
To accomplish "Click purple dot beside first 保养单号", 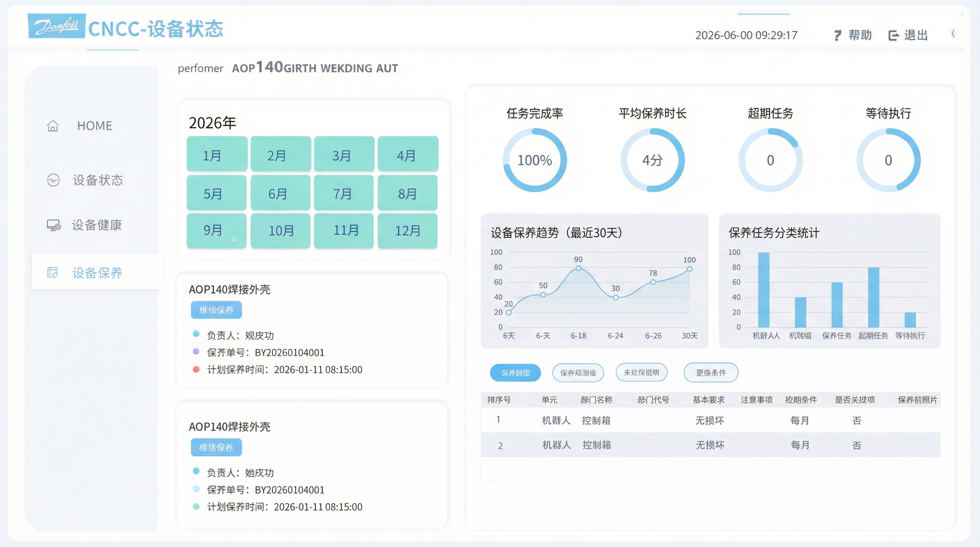I will tap(196, 351).
